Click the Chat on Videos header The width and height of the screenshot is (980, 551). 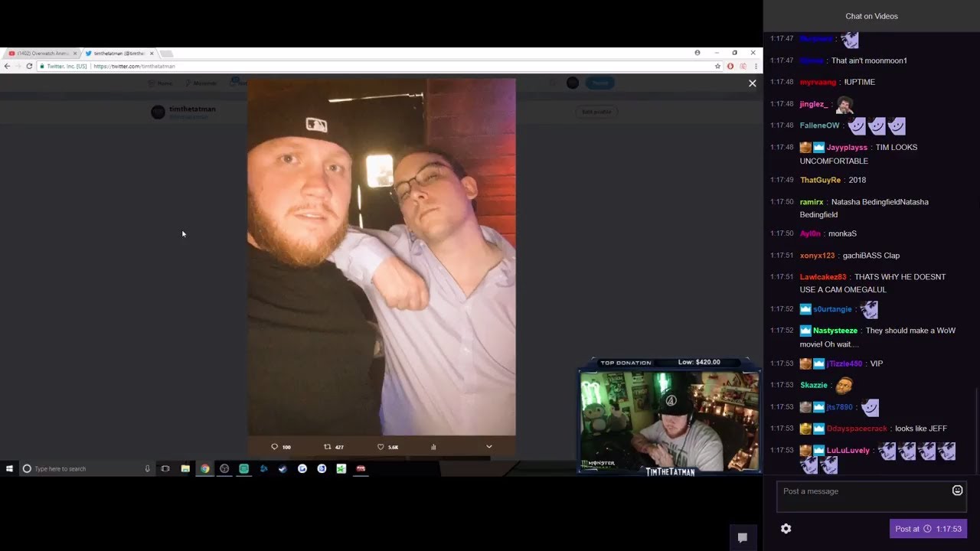[871, 16]
